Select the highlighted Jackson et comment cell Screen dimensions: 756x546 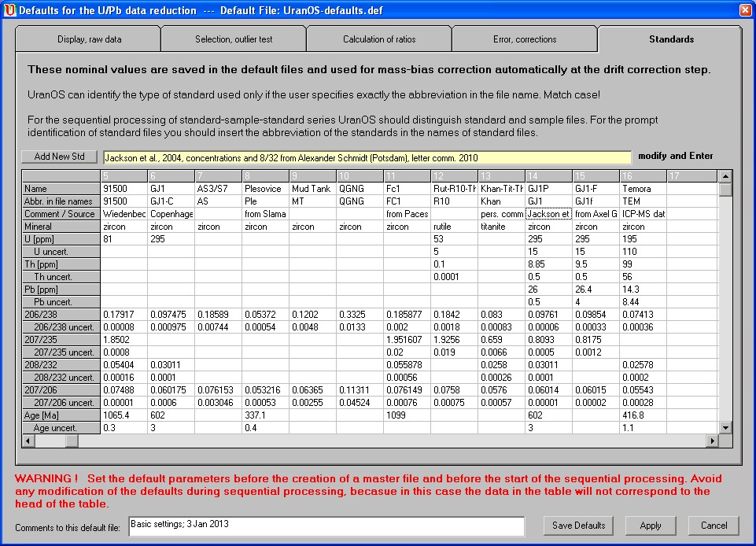point(548,214)
